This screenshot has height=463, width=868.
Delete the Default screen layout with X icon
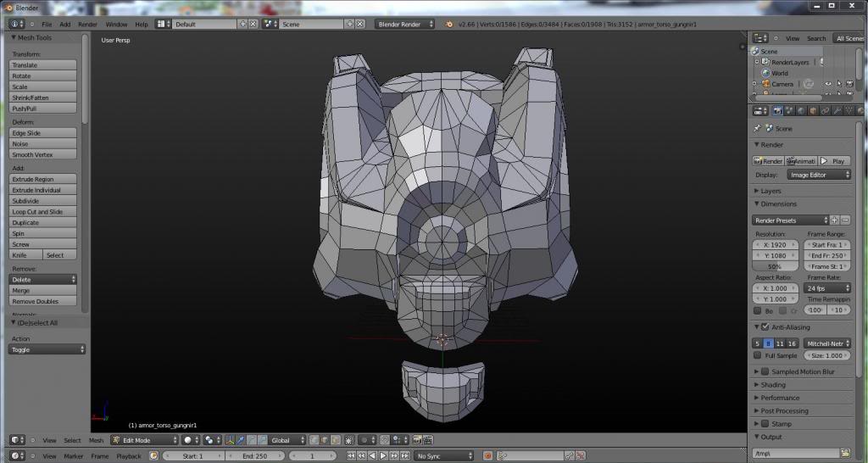(253, 24)
